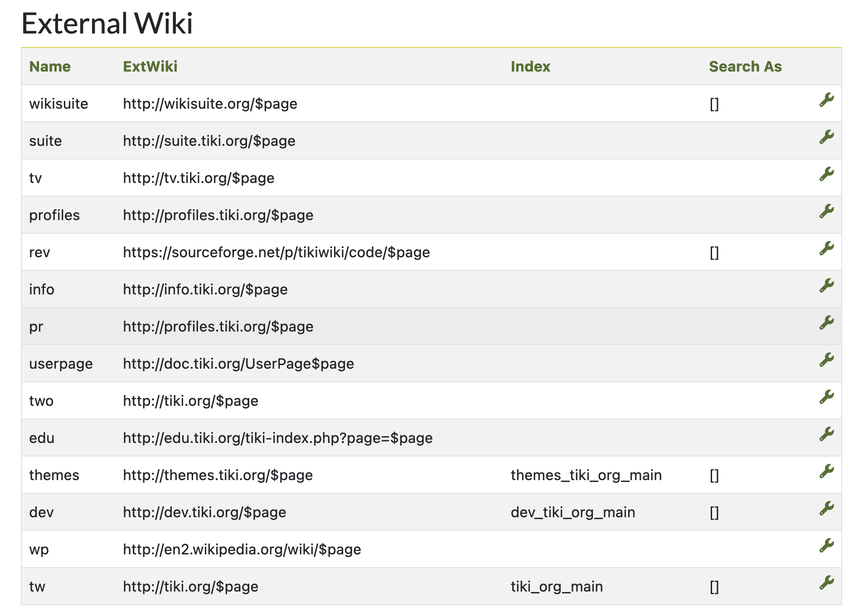Click the wrench icon for edu
The image size is (863, 616).
(827, 434)
